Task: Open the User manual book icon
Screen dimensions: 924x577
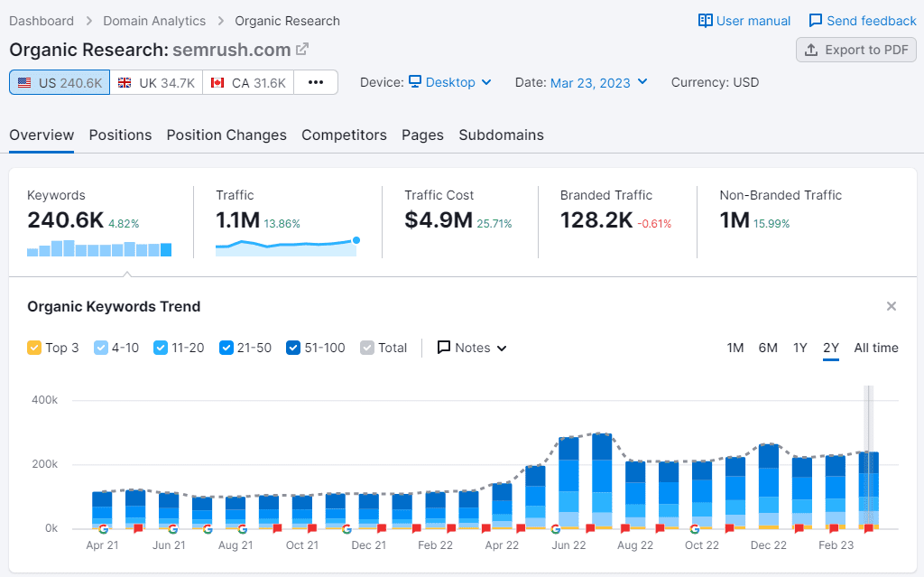Action: 705,21
